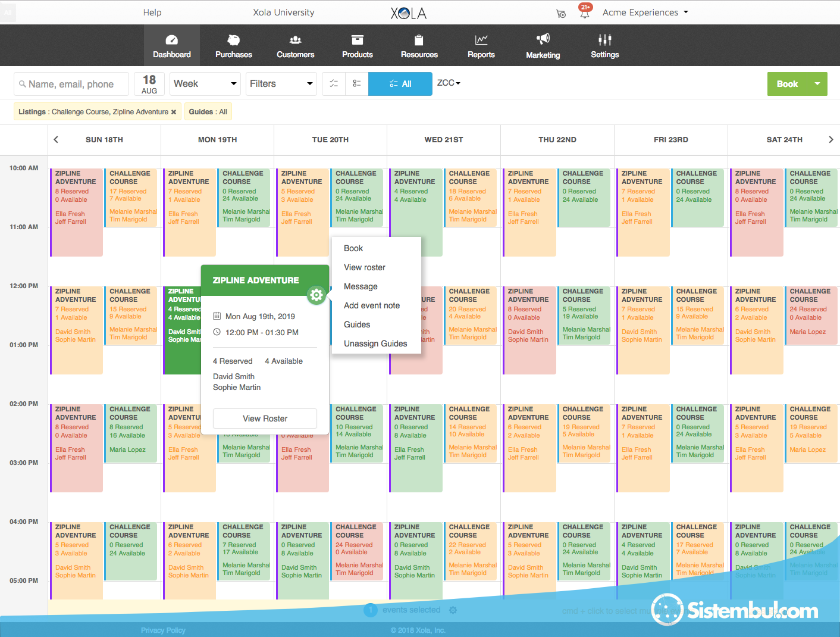Open the Week view dropdown

coord(205,84)
